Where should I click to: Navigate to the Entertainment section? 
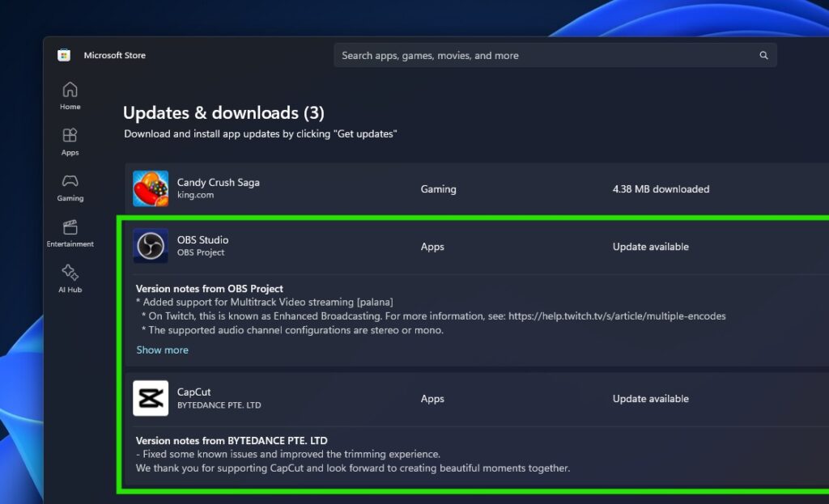tap(69, 233)
